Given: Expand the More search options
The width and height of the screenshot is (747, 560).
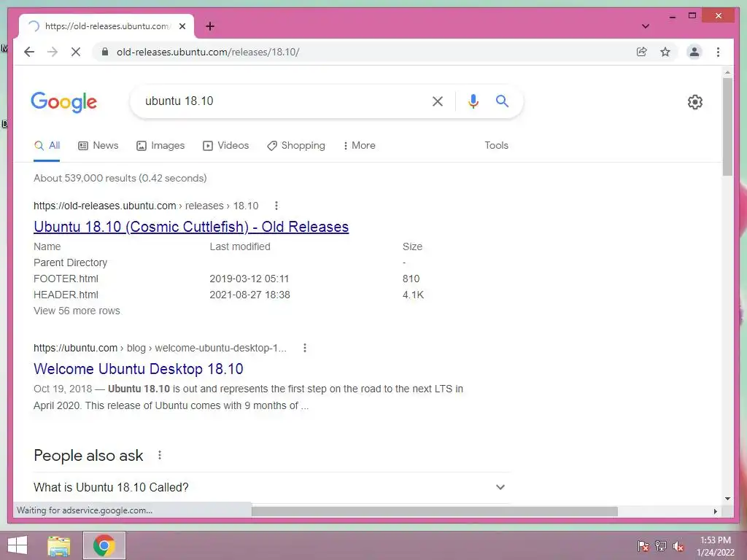Looking at the screenshot, I should (x=359, y=146).
